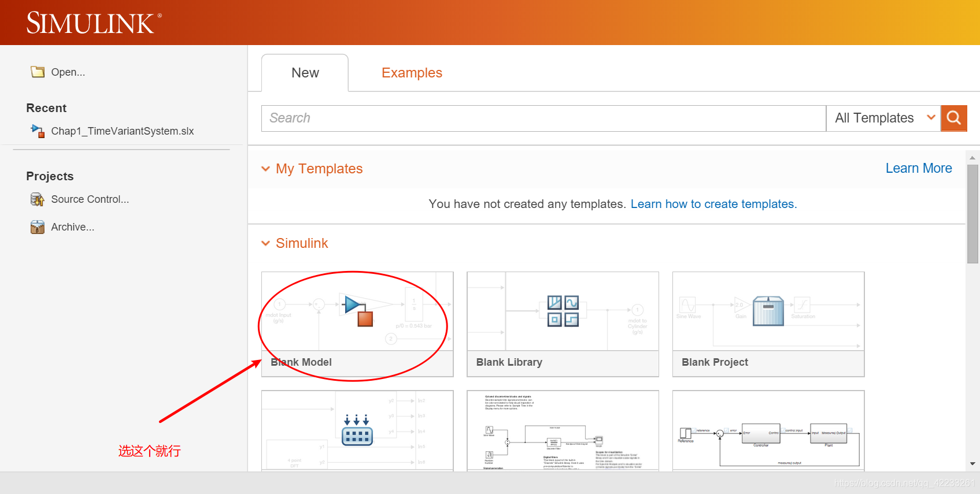
Task: Open the digital filter template thumbnail
Action: point(563,431)
